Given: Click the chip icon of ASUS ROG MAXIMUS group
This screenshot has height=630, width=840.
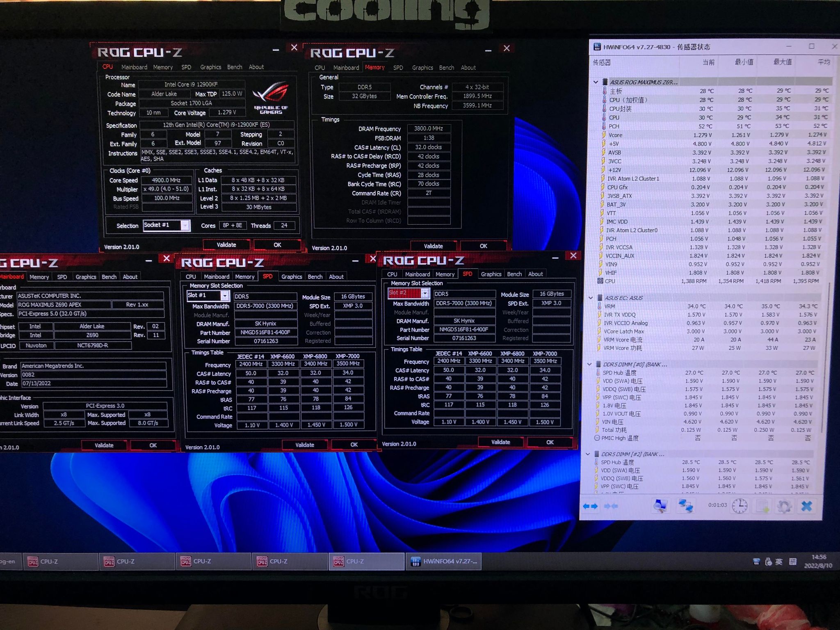Looking at the screenshot, I should click(x=605, y=82).
